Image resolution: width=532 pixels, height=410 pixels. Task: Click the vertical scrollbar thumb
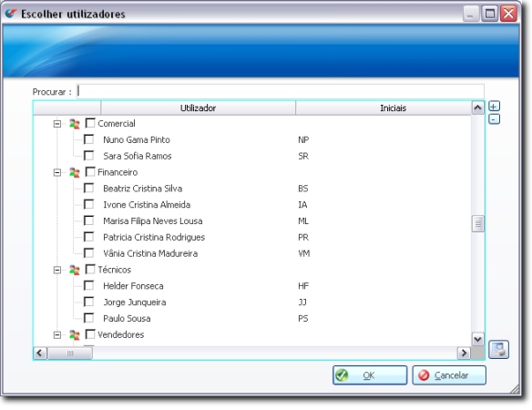coord(477,223)
